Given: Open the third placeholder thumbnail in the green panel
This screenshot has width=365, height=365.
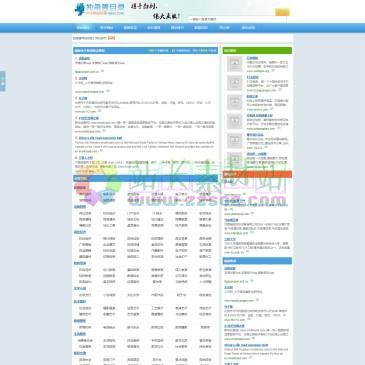Looking at the screenshot, I should tap(235, 102).
